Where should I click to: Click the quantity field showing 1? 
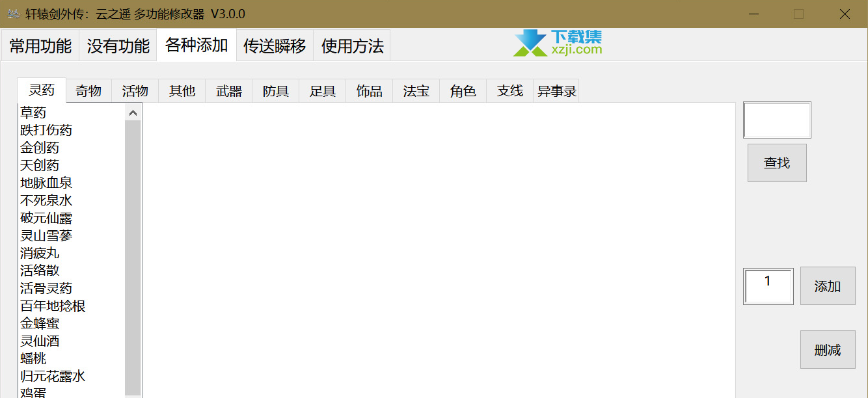click(x=768, y=286)
